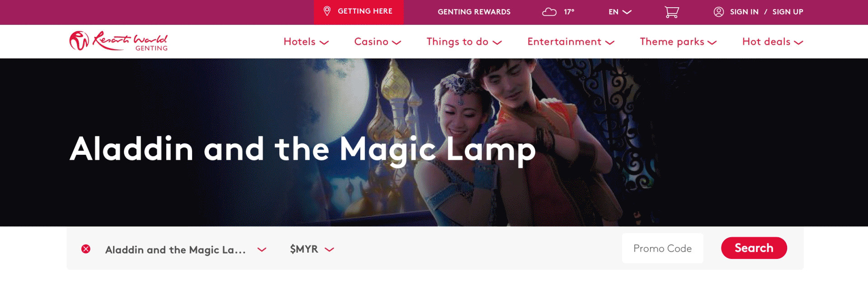Click the red Search button
The width and height of the screenshot is (868, 282).
click(x=754, y=248)
